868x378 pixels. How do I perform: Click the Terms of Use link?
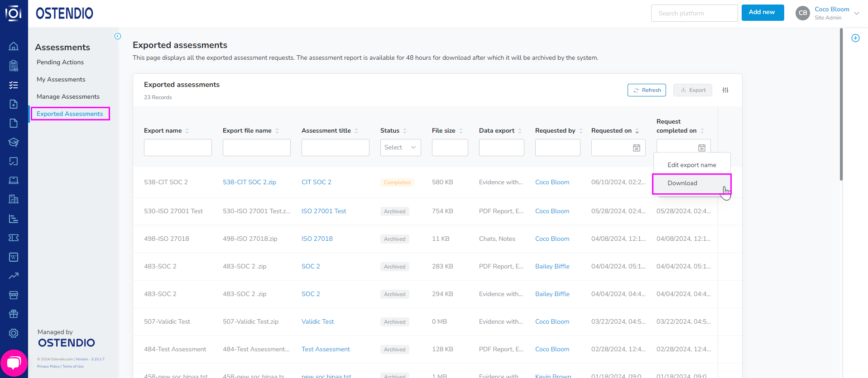tap(73, 367)
